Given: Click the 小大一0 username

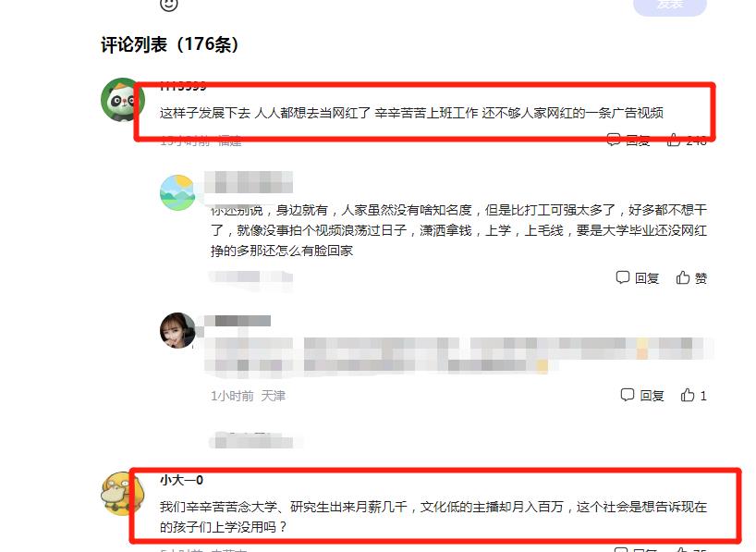Looking at the screenshot, I should point(181,480).
